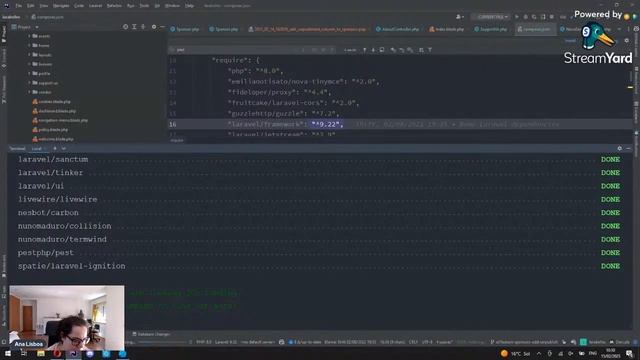Click the selected "^9.22" version in editor
The image size is (640, 360).
[x=325, y=124]
